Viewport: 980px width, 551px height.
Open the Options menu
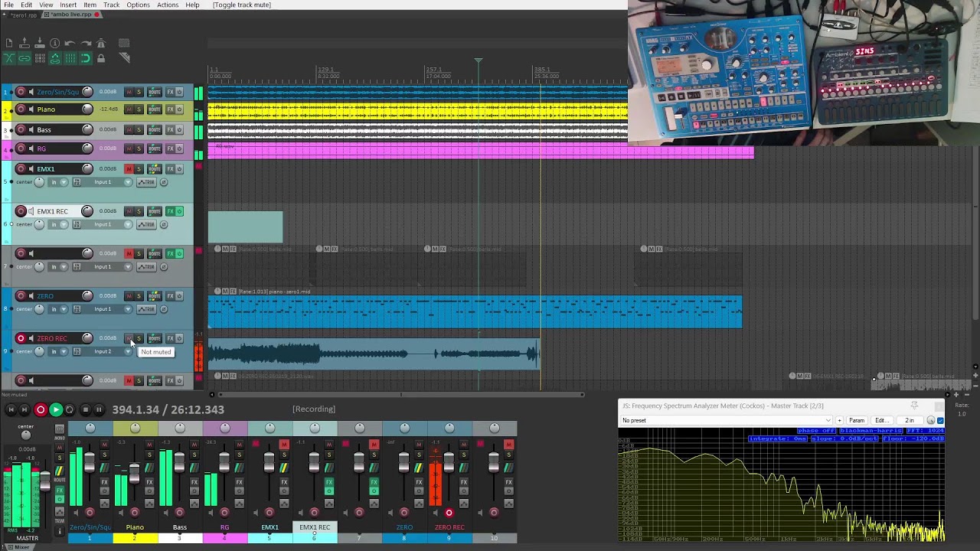coord(138,5)
